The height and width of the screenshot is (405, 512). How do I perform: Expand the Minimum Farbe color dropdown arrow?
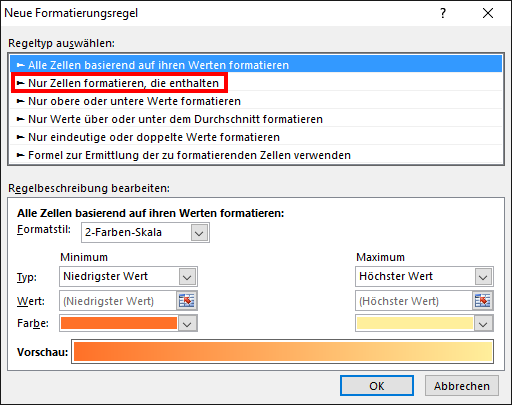[x=187, y=324]
